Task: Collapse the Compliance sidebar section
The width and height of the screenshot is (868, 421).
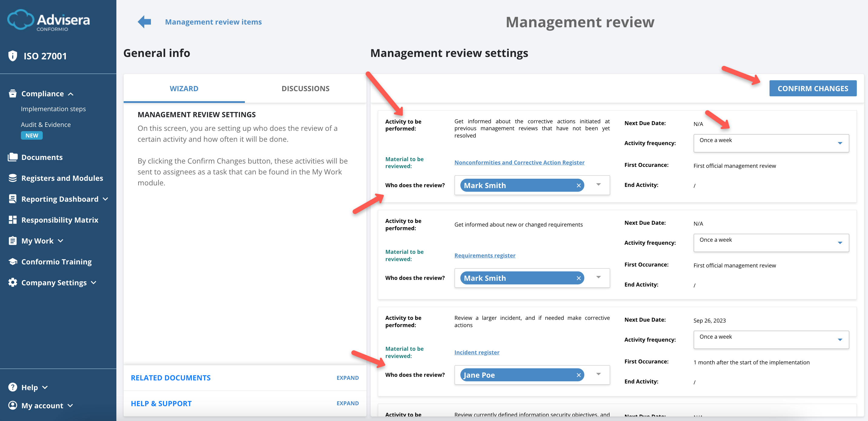Action: [71, 94]
